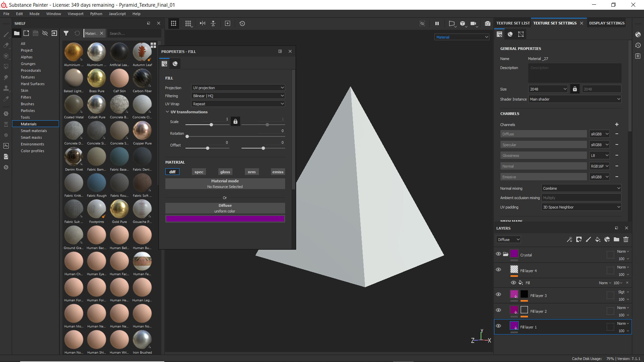
Task: Open the Normal mixing dropdown
Action: (x=581, y=188)
